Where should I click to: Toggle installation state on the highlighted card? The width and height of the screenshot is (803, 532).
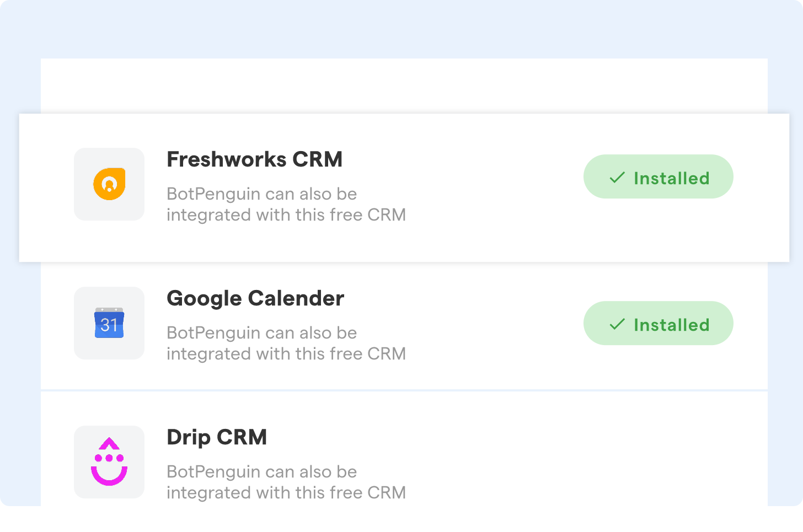pyautogui.click(x=658, y=176)
